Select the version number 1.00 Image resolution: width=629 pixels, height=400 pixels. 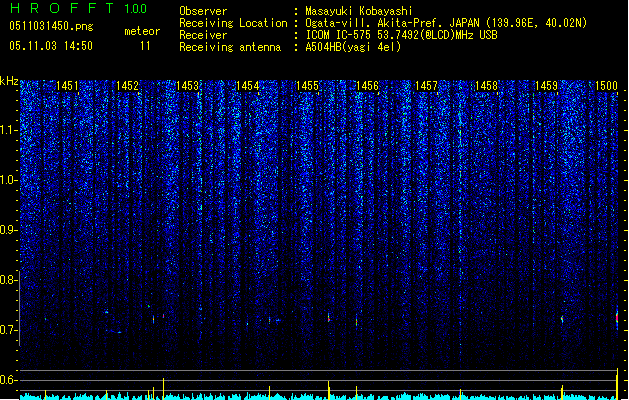(135, 8)
